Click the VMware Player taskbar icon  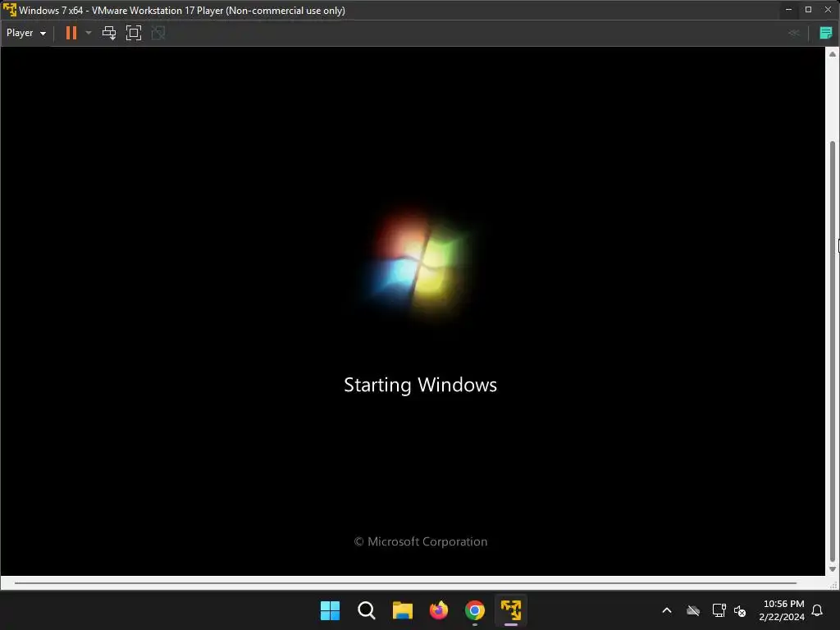pos(511,610)
